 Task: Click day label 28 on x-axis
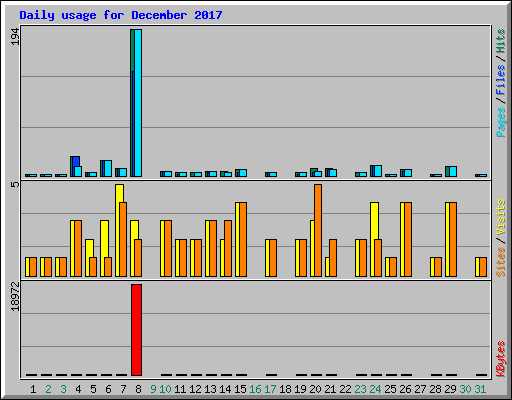coord(435,389)
